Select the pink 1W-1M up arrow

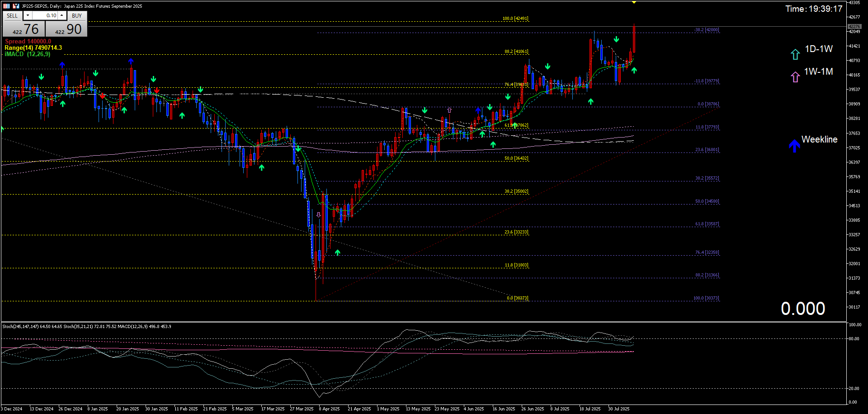795,77
